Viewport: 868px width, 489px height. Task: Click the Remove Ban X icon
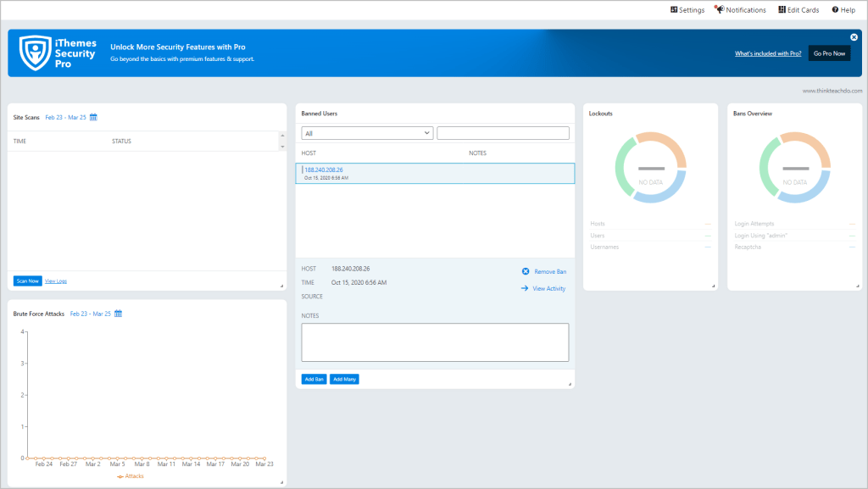(526, 271)
